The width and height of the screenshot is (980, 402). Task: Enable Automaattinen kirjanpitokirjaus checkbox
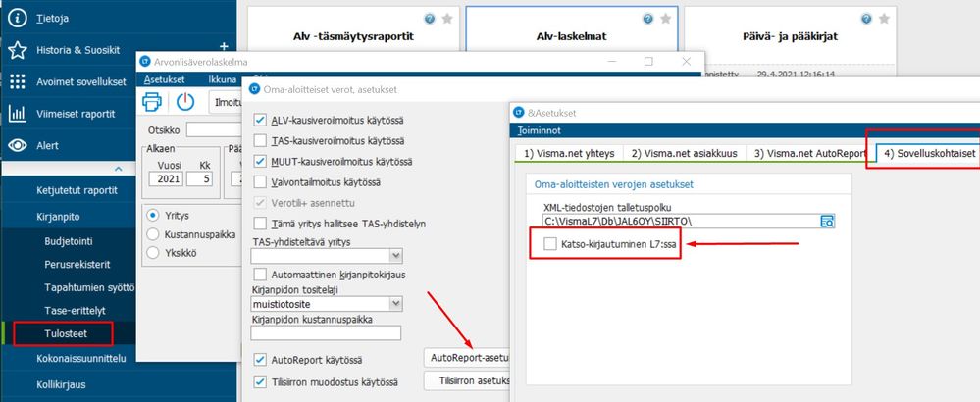click(261, 274)
